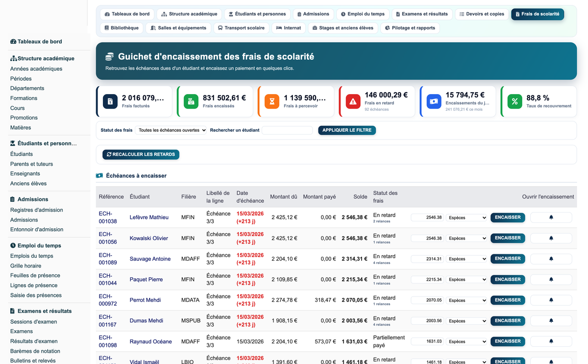
Task: Open payment method dropdown for Dumas Mehdi
Action: tap(466, 320)
